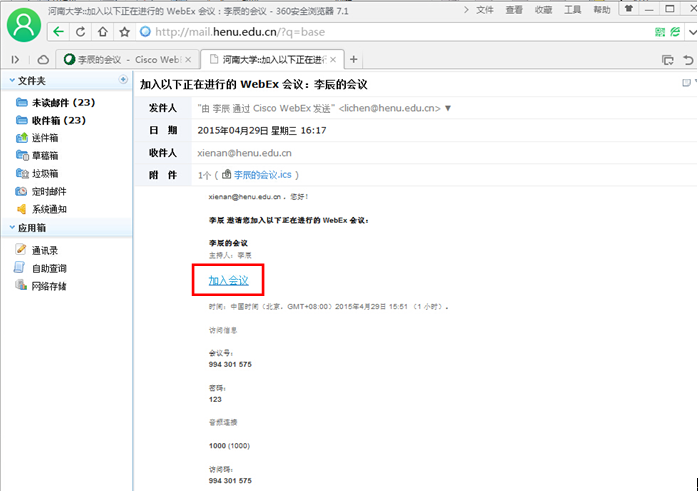
Task: Click the address bar URL field
Action: [396, 32]
